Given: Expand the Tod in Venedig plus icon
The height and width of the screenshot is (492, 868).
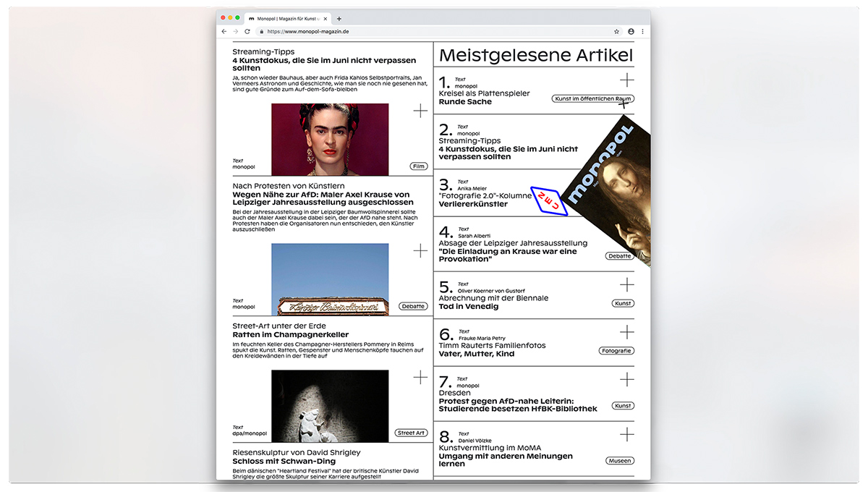Looking at the screenshot, I should pyautogui.click(x=626, y=284).
